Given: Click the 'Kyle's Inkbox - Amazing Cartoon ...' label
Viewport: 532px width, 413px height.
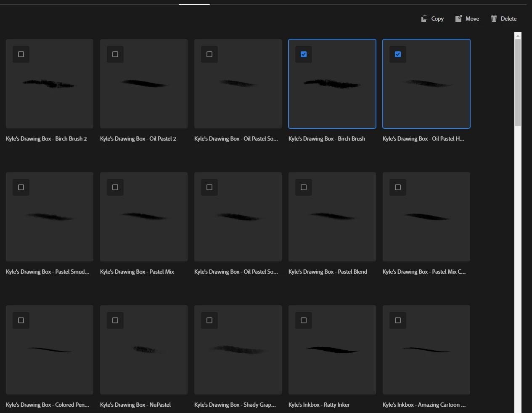Looking at the screenshot, I should point(424,405).
